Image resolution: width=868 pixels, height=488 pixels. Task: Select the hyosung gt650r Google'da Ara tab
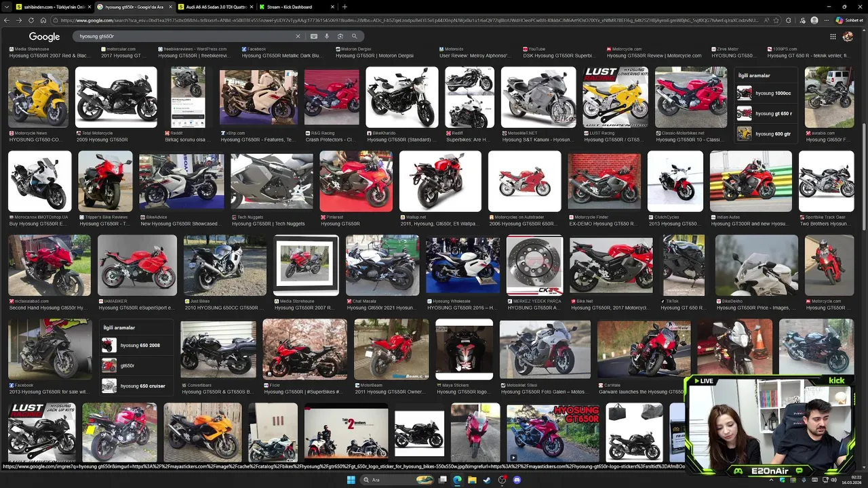pyautogui.click(x=133, y=7)
